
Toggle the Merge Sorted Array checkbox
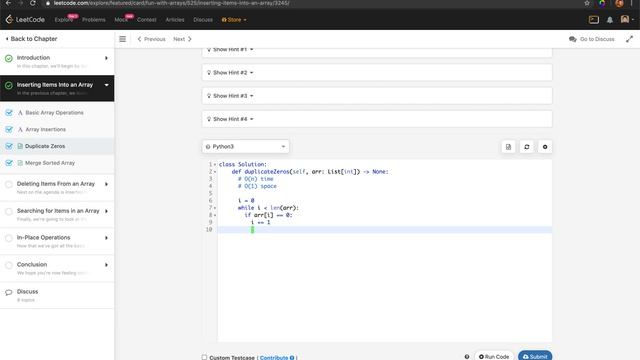tap(9, 163)
